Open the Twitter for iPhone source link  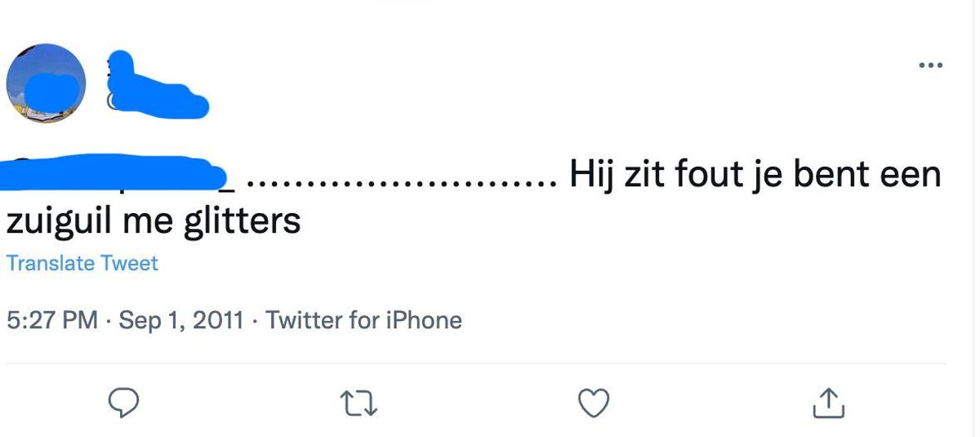click(x=363, y=319)
